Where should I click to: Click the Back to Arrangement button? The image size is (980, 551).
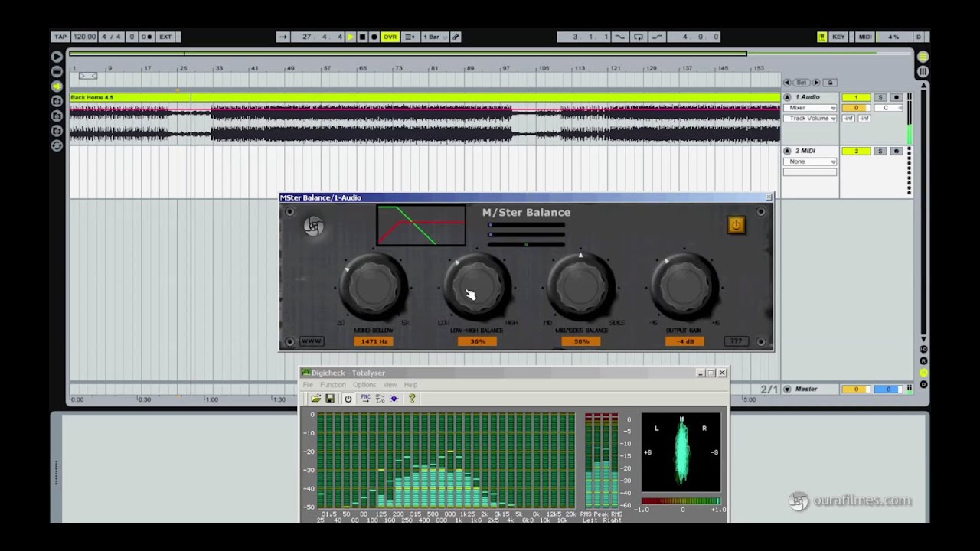click(410, 37)
